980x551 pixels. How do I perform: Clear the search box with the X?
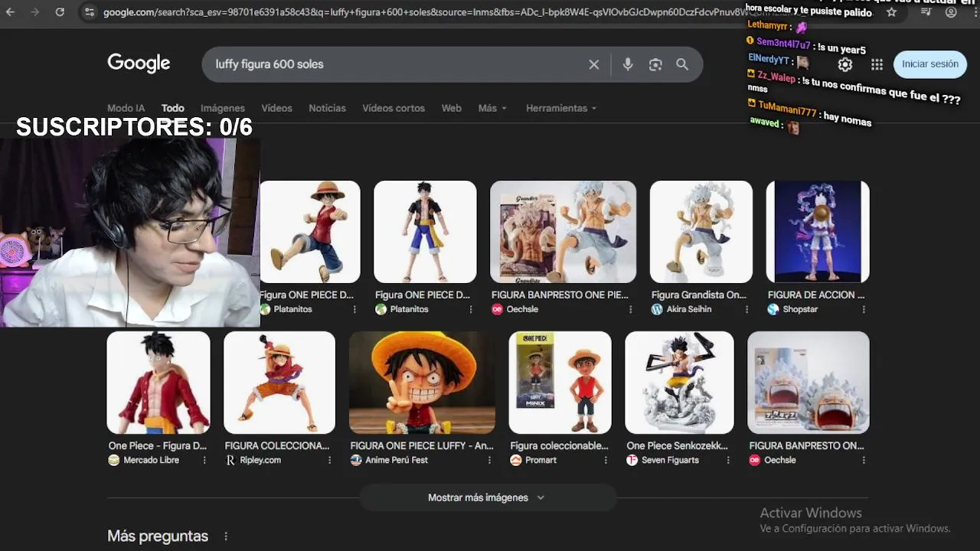point(593,64)
